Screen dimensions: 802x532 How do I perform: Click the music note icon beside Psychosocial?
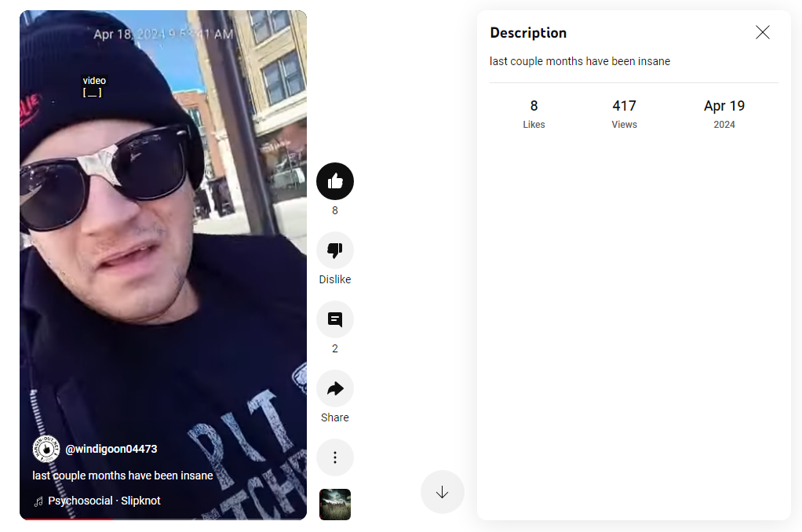[x=38, y=502]
